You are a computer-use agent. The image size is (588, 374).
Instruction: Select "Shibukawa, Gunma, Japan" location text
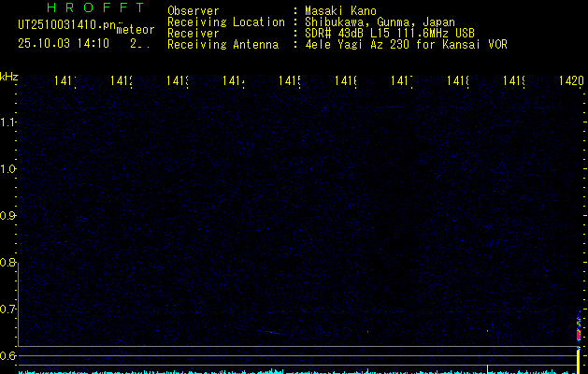click(x=380, y=22)
